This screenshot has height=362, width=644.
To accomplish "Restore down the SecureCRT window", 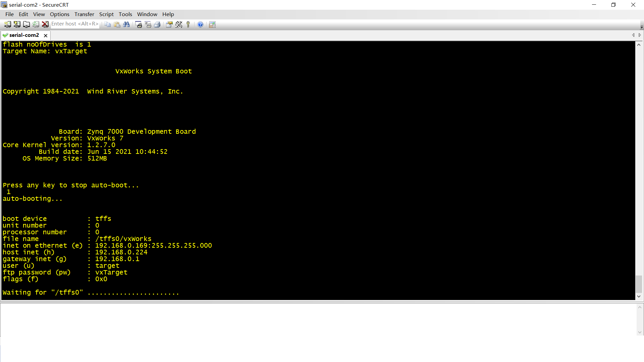I will (613, 5).
